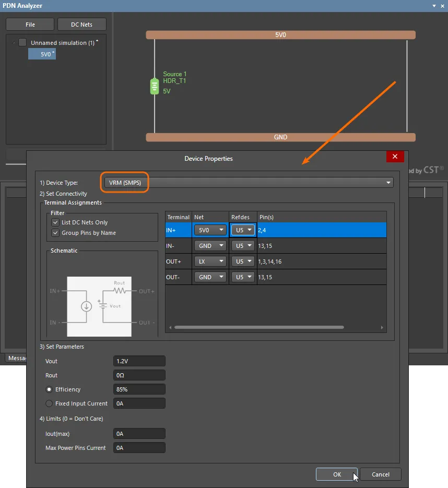Toggle Group Pins by Name checkbox
Image resolution: width=448 pixels, height=488 pixels.
(55, 233)
